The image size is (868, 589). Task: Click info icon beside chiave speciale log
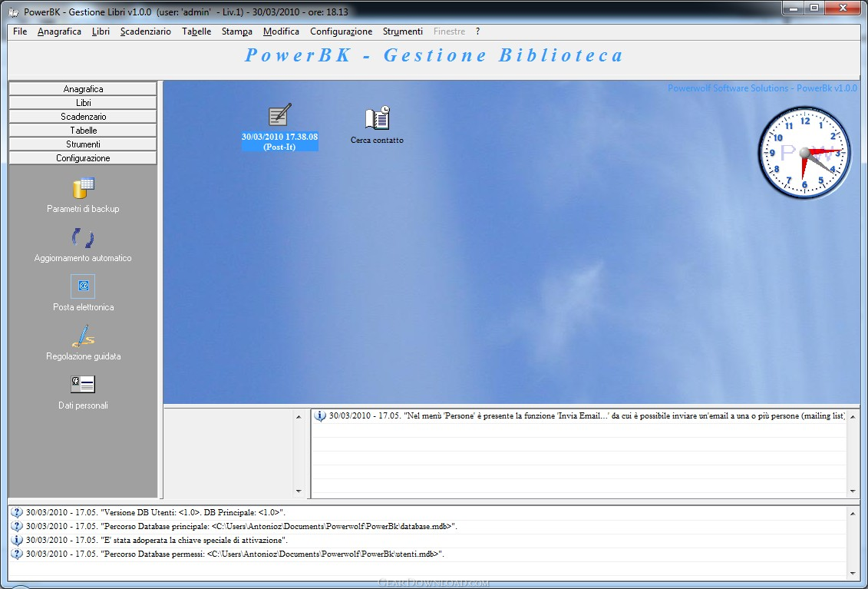click(17, 541)
